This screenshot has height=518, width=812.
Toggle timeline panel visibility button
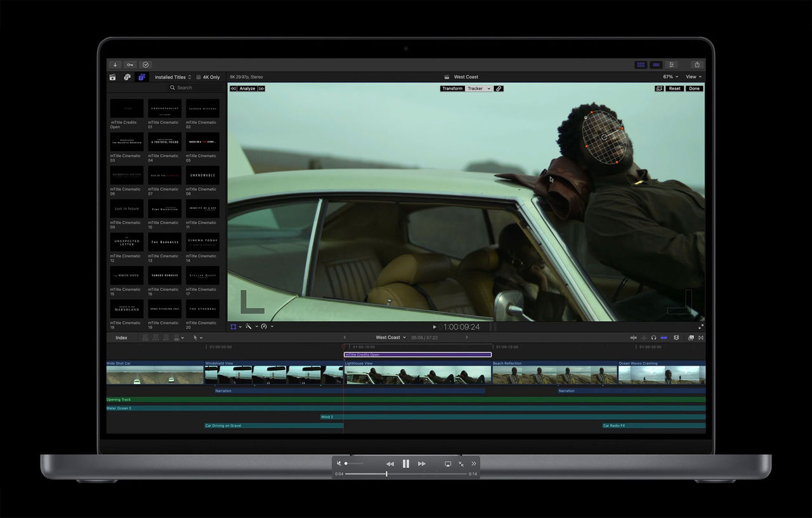coord(657,65)
